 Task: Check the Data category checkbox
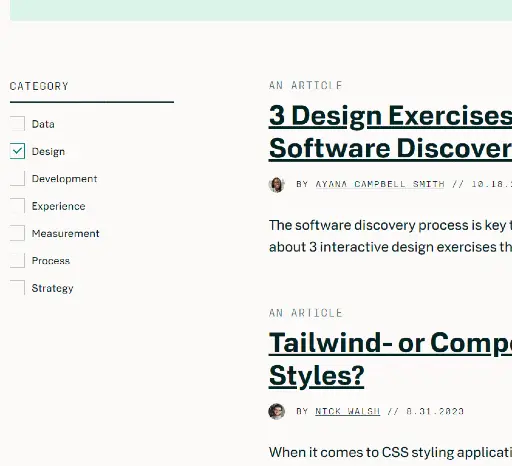click(x=17, y=124)
